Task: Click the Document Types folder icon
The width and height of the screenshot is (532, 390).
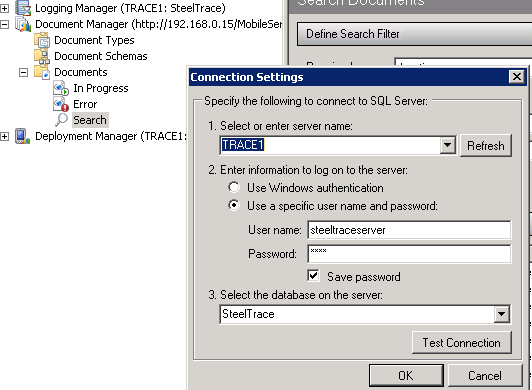Action: tap(42, 40)
